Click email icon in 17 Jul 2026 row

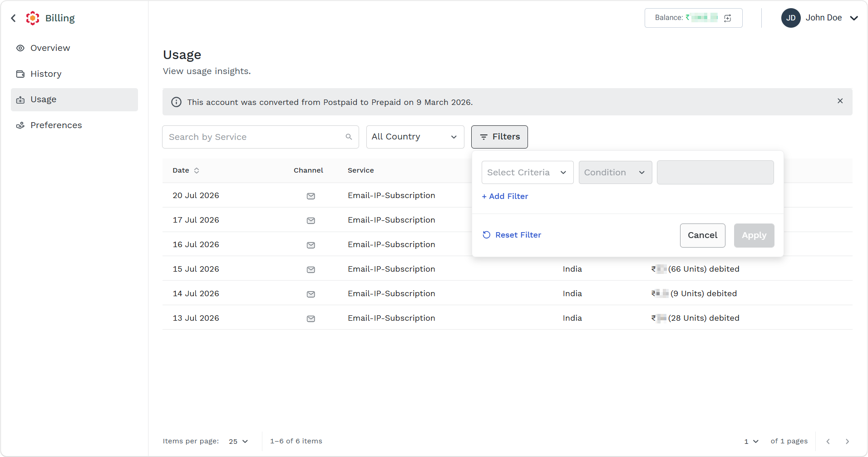[x=311, y=221]
